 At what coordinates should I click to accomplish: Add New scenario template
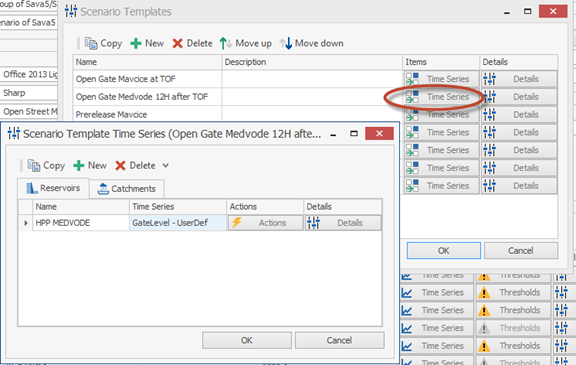pos(147,43)
